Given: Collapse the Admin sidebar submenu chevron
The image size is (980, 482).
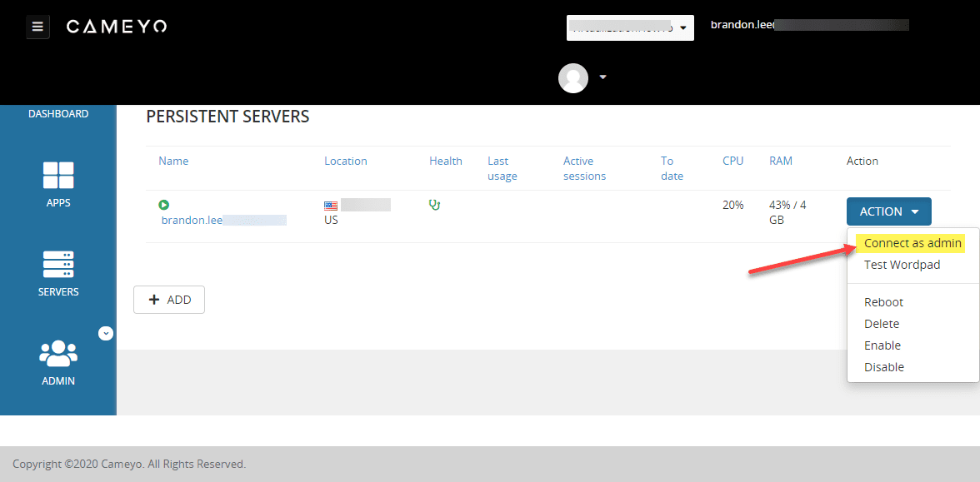Looking at the screenshot, I should (x=106, y=333).
